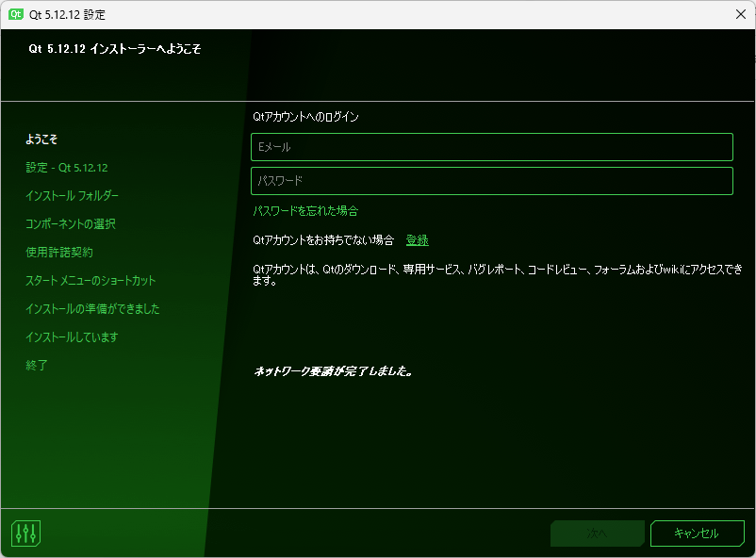This screenshot has width=756, height=558.
Task: Click the disabled 次へ button
Action: (x=598, y=533)
